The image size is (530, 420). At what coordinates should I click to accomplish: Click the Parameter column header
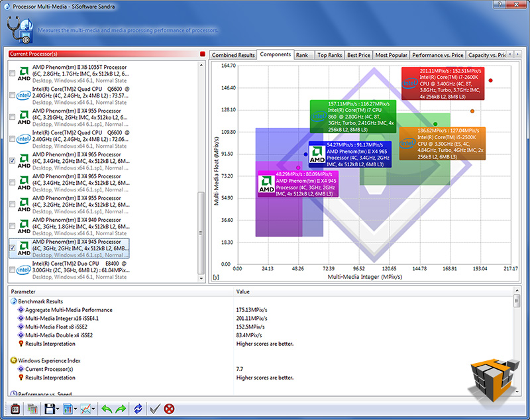click(121, 291)
